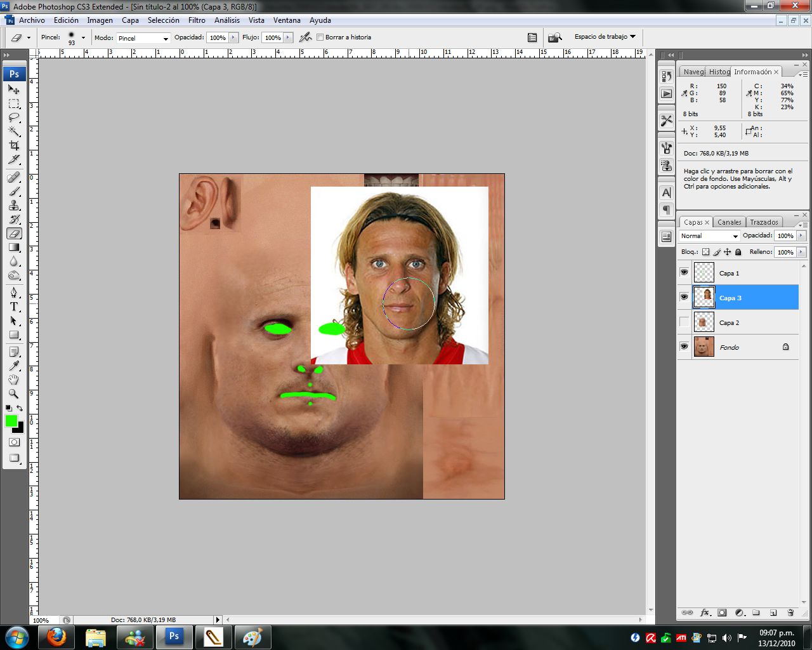Open eraser Opacidad slider arrow
Screen dimensions: 812x650
(x=233, y=37)
